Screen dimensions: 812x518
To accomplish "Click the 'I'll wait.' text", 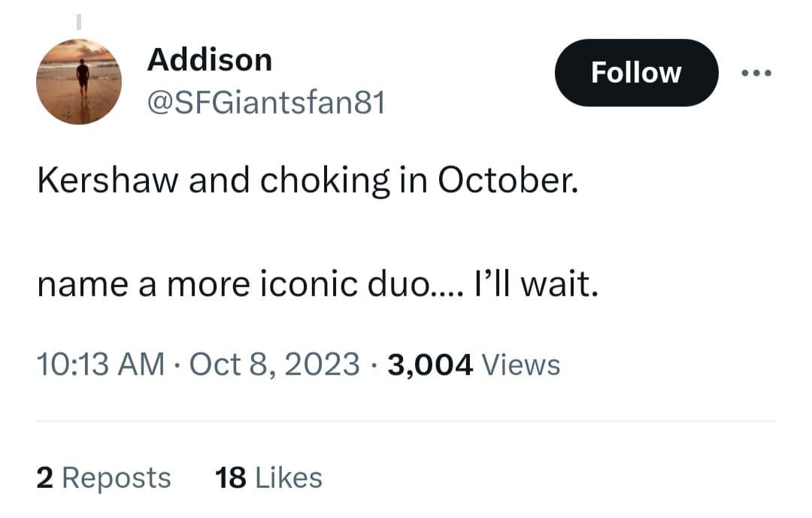I will coord(535,286).
